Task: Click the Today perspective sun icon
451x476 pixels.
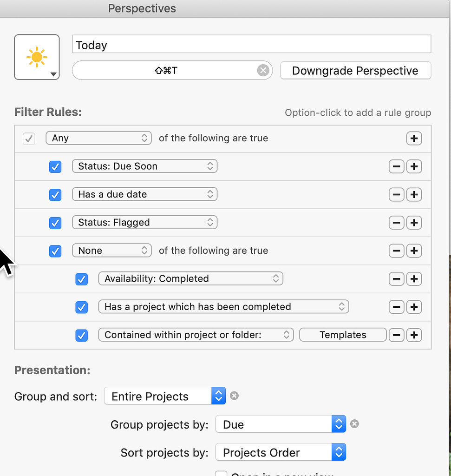Action: coord(37,56)
